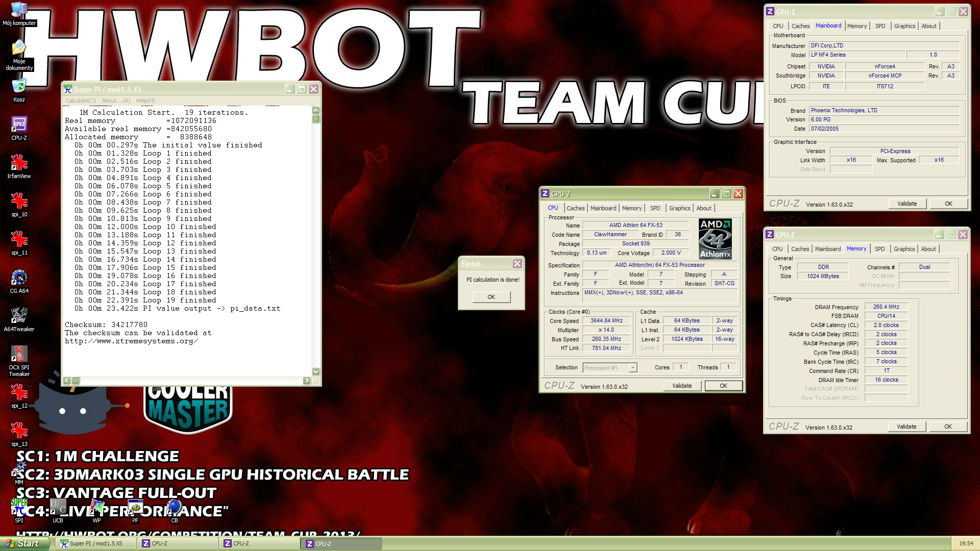
Task: Click OK in processor CPU-Z window
Action: coord(723,386)
